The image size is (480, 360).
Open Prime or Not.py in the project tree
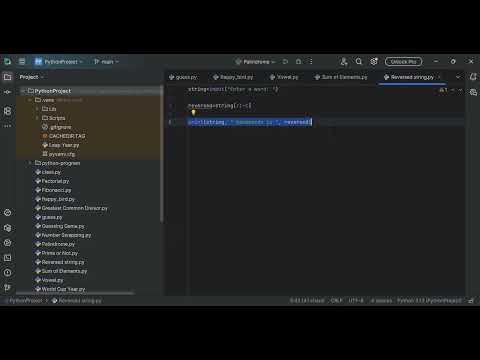[x=57, y=253]
